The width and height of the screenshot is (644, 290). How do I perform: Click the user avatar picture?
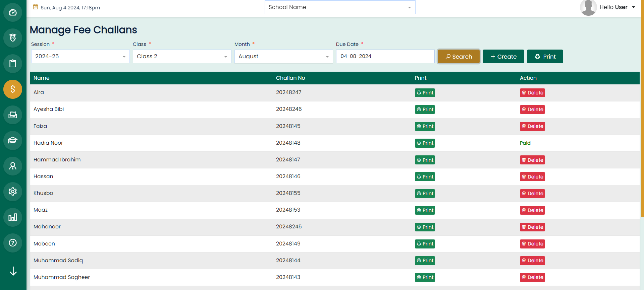588,7
